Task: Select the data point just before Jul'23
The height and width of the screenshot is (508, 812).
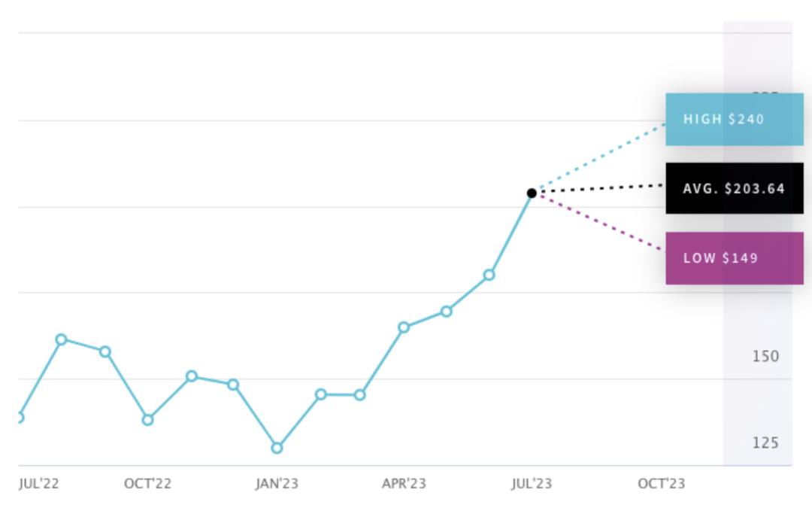Action: tap(489, 275)
